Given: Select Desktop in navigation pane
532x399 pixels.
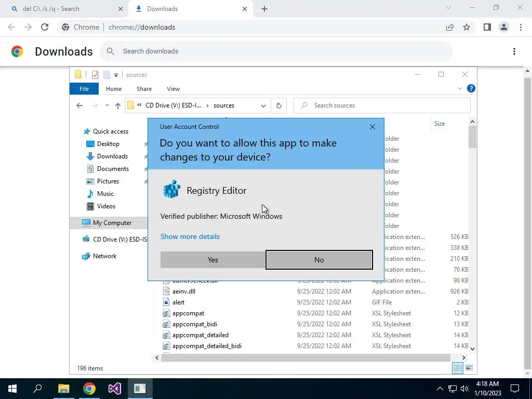Looking at the screenshot, I should pyautogui.click(x=108, y=144).
